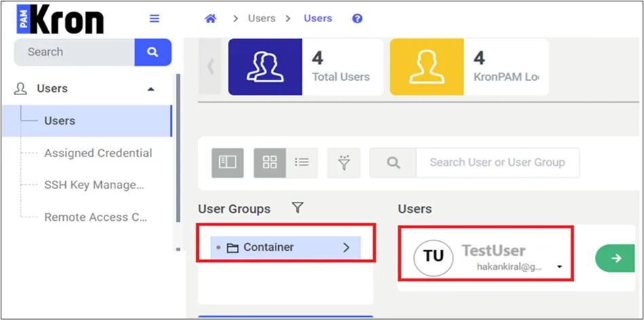
Task: Collapse the Users sidebar section
Action: (151, 89)
